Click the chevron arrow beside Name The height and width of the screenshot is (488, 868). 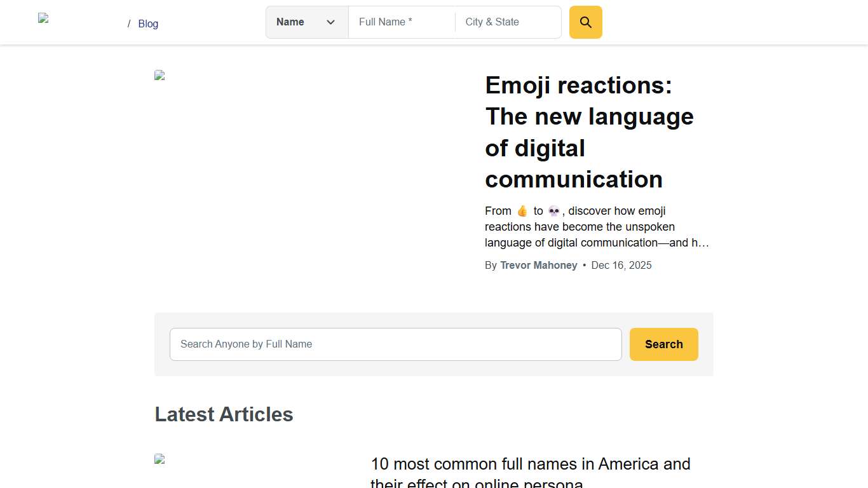coord(330,22)
